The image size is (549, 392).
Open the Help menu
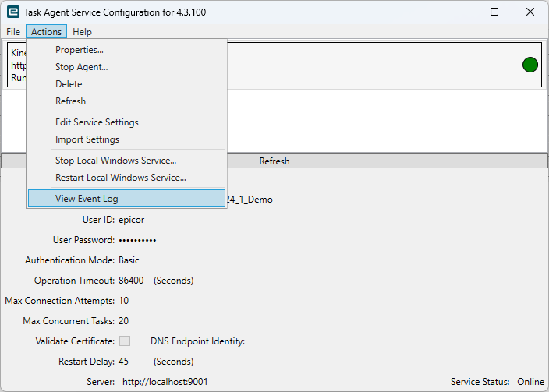click(82, 32)
